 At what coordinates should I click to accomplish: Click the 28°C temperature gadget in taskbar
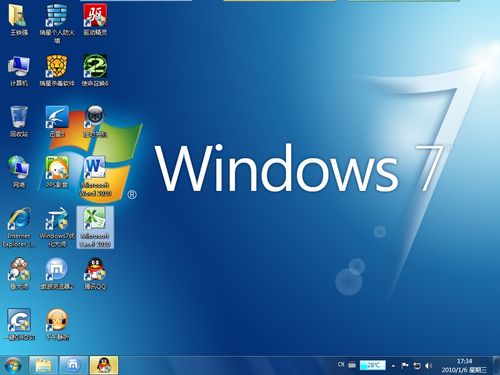(x=373, y=365)
